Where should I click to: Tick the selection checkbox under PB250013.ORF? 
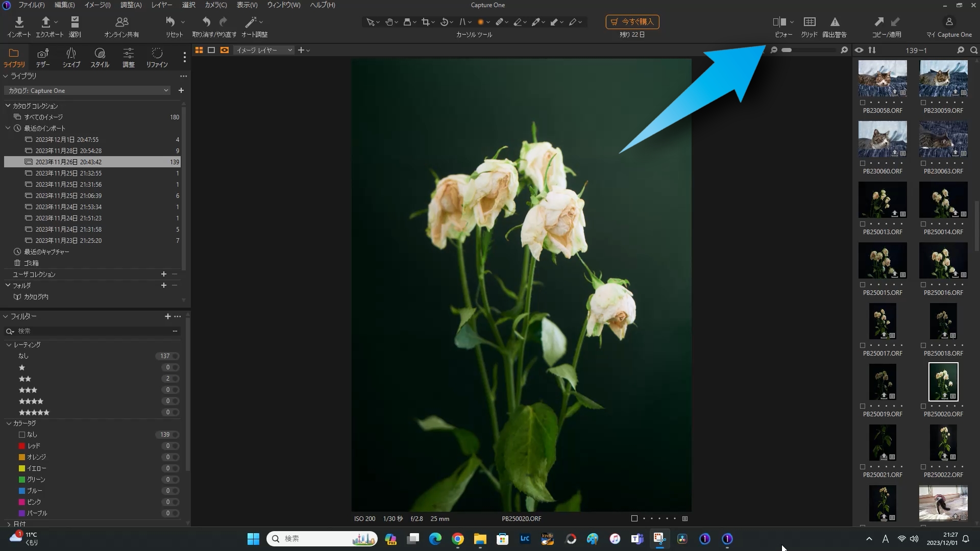tap(863, 224)
